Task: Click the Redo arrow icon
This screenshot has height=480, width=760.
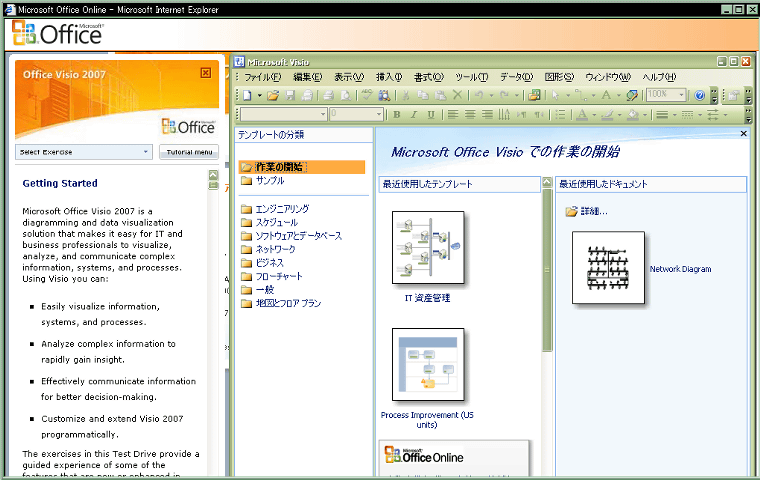Action: pyautogui.click(x=505, y=95)
